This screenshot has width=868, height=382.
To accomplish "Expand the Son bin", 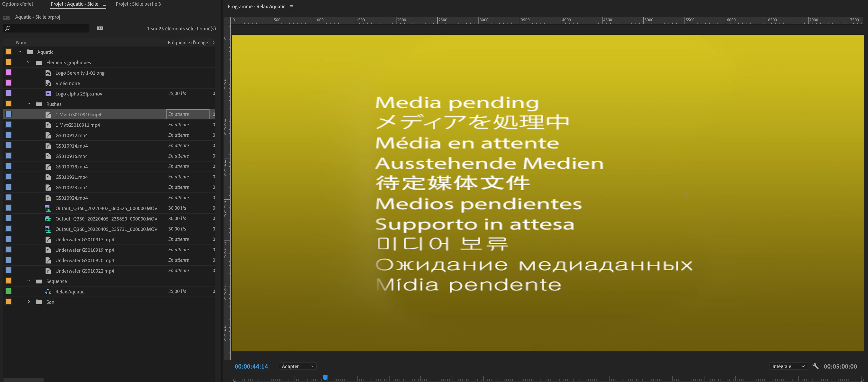I will pos(29,302).
